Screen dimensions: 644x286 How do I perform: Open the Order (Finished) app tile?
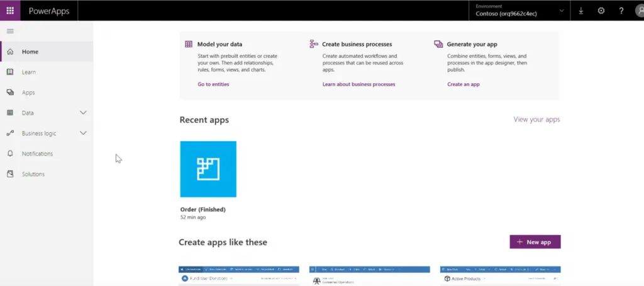tap(208, 169)
